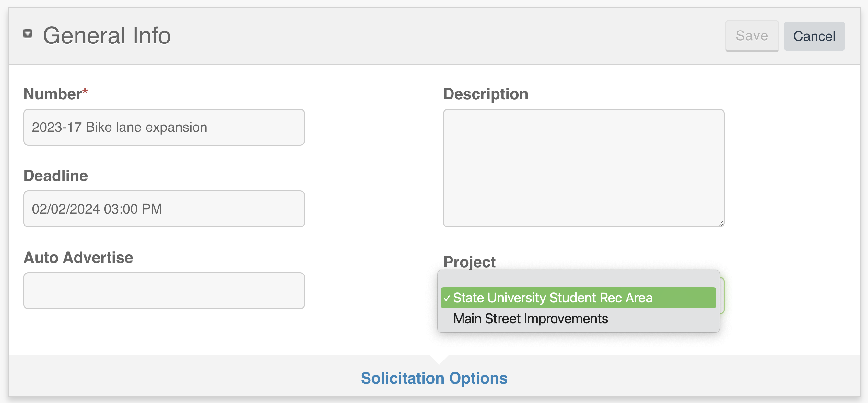
Task: Click the checkmark next to selected project
Action: coord(447,298)
